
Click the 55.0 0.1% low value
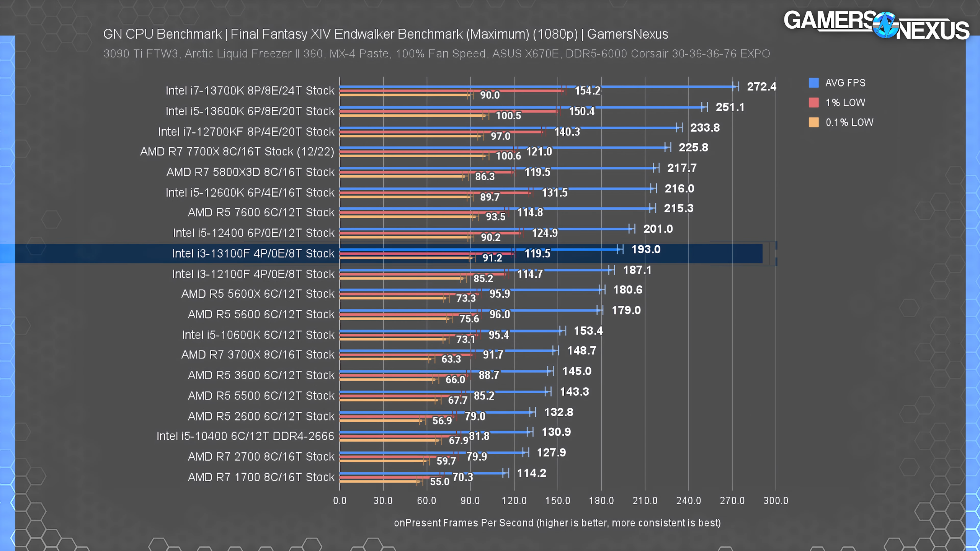(x=439, y=482)
